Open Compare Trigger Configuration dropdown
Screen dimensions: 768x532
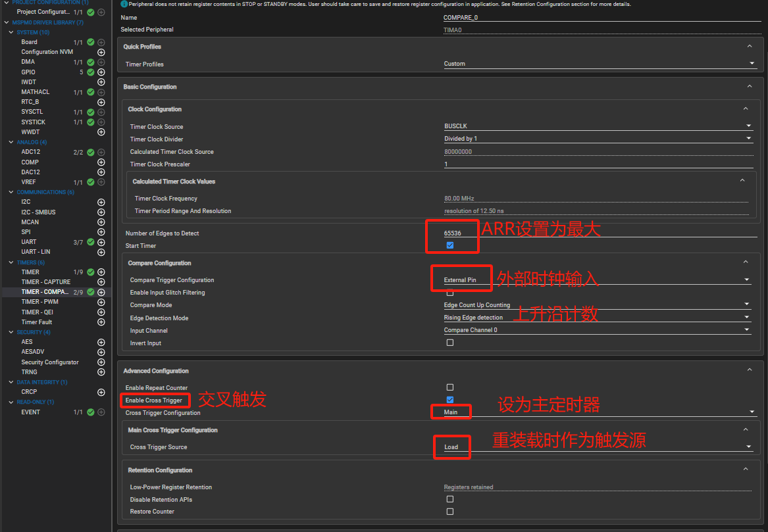coord(597,280)
